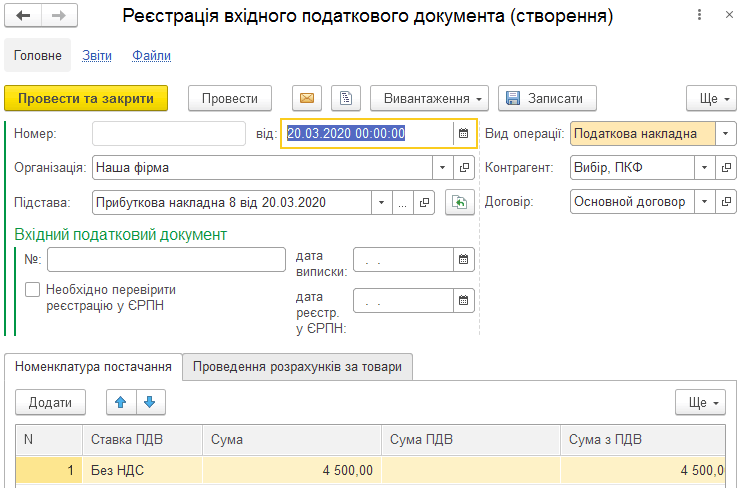The width and height of the screenshot is (742, 488).
Task: Switch to Номенклатура постачання tab
Action: pos(93,367)
